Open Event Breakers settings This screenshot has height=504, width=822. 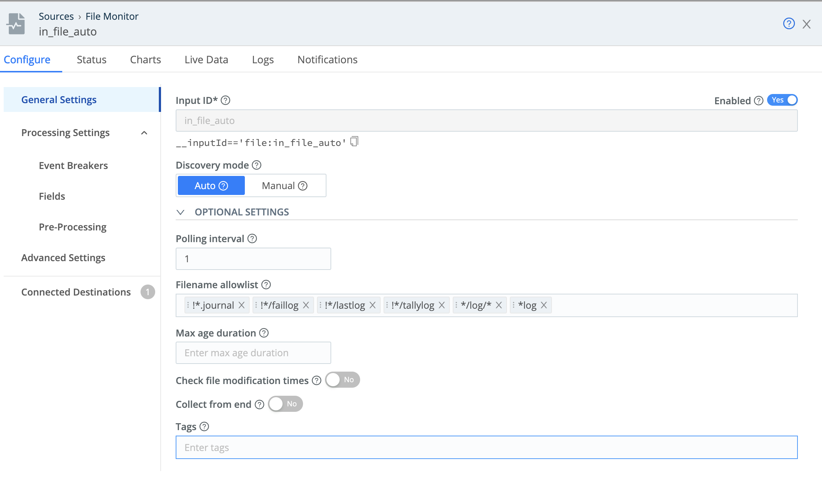point(73,166)
